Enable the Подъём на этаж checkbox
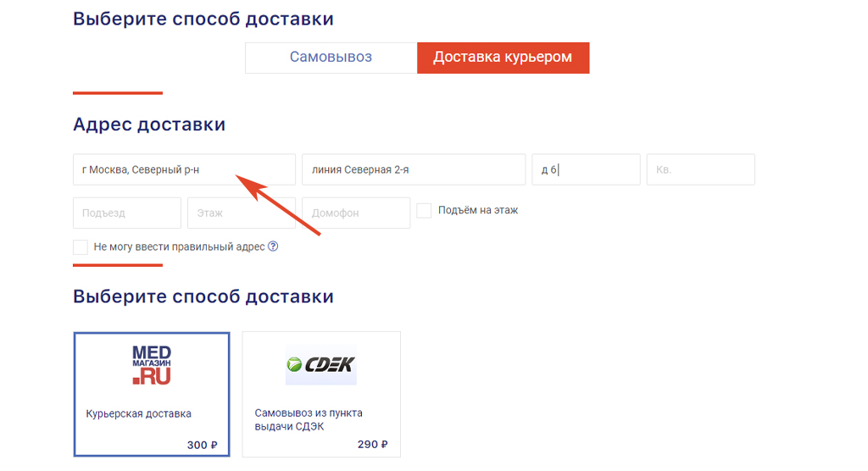The height and width of the screenshot is (471, 868). (x=424, y=210)
